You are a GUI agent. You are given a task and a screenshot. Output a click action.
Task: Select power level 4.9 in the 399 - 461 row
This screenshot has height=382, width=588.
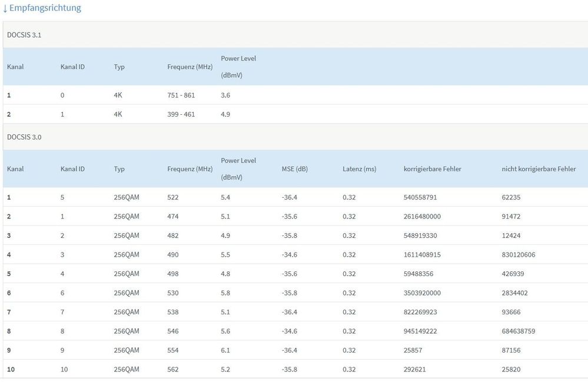point(225,114)
